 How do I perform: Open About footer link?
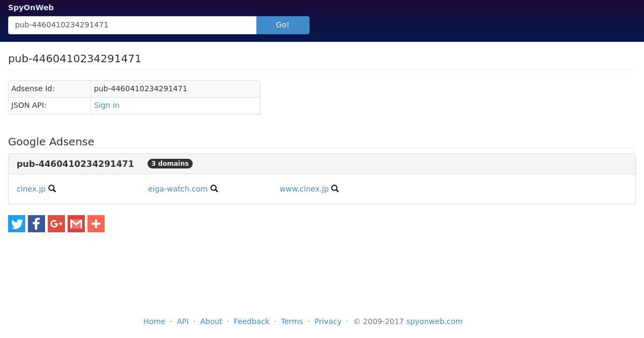tap(211, 321)
